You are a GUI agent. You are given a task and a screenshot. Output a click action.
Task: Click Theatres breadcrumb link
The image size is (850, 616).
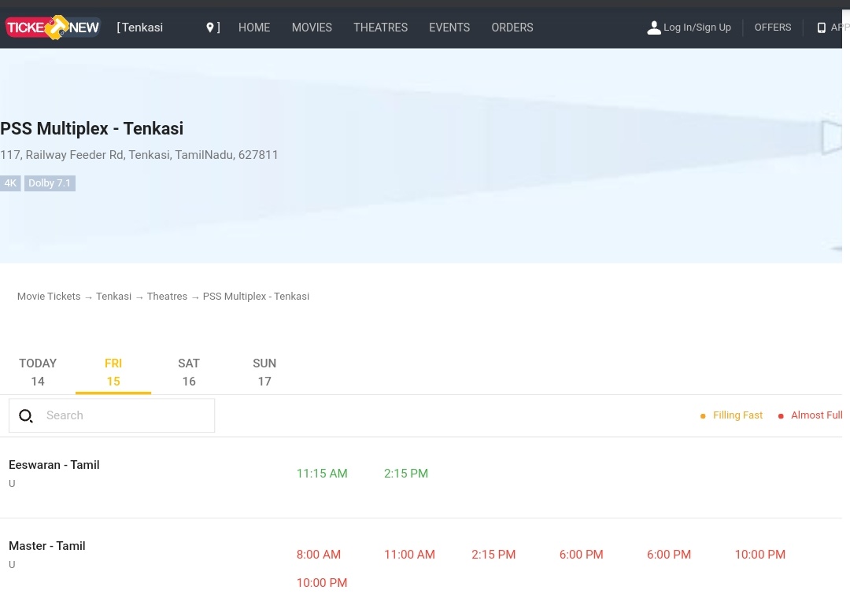coord(167,297)
